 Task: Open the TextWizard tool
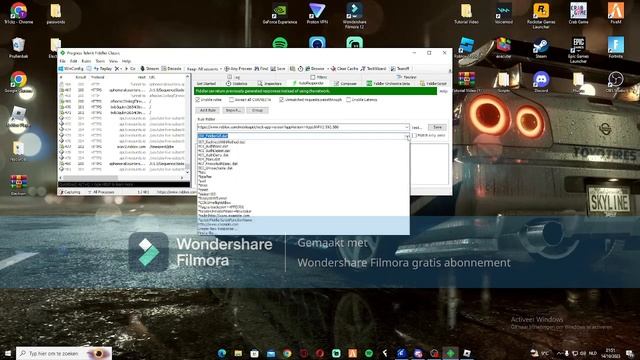373,69
